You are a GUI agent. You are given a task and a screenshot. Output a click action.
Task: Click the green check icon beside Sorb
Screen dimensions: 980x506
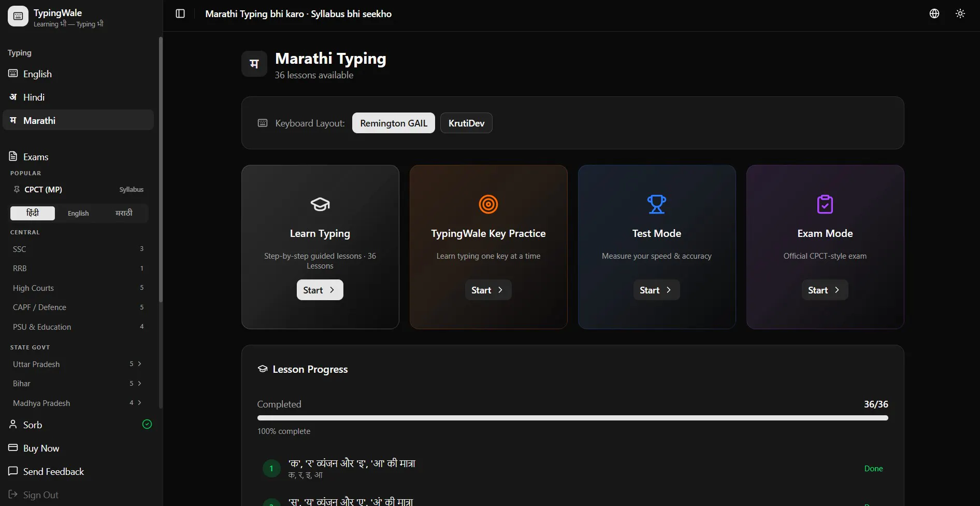click(x=147, y=424)
